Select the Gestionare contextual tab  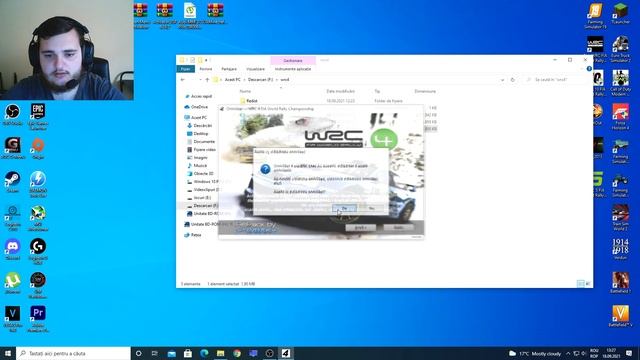click(x=293, y=60)
